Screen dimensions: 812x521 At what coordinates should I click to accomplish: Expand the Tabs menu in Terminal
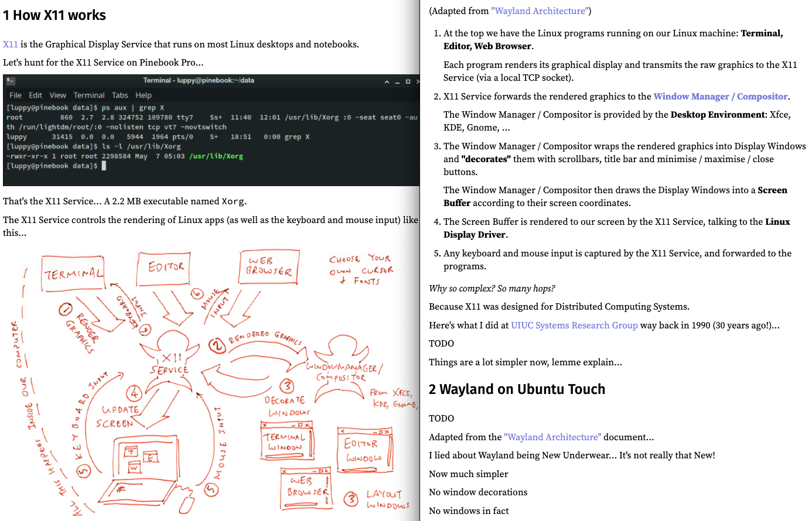tap(120, 95)
